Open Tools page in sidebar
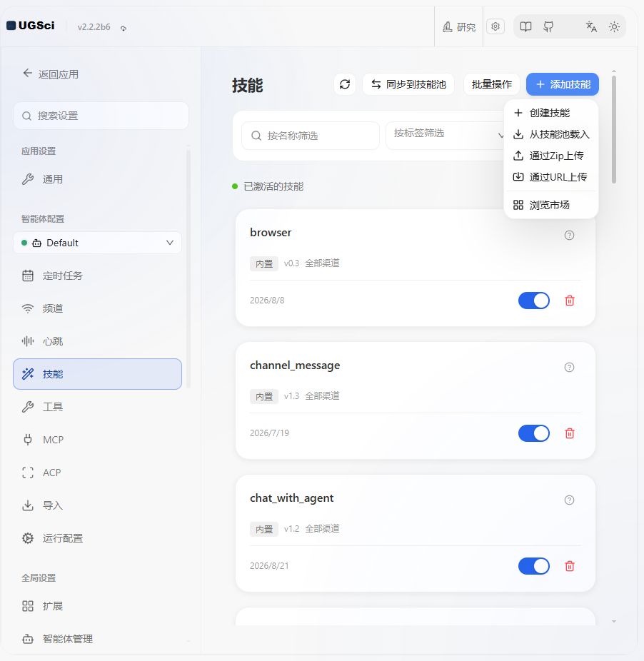644x661 pixels. pyautogui.click(x=97, y=407)
